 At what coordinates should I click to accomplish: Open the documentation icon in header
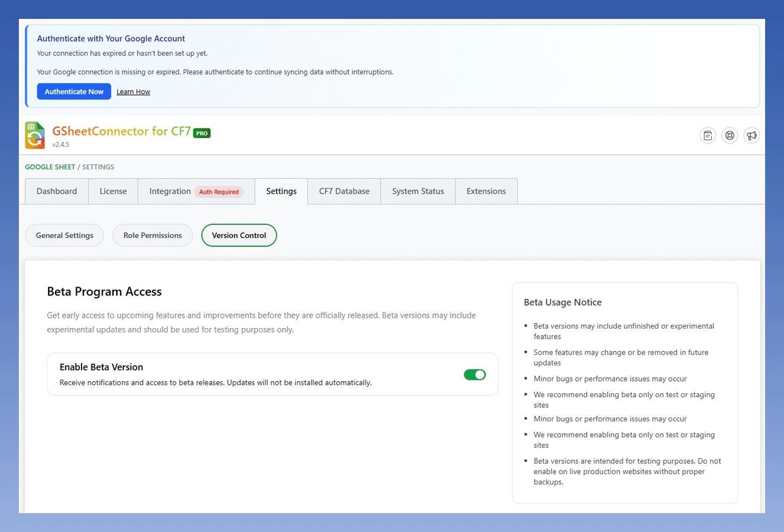[x=707, y=135]
